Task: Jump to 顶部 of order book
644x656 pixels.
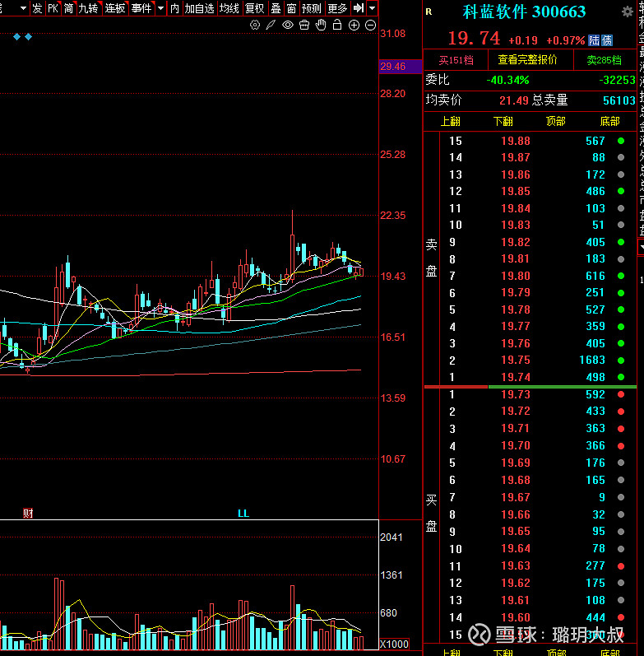Action: 556,121
